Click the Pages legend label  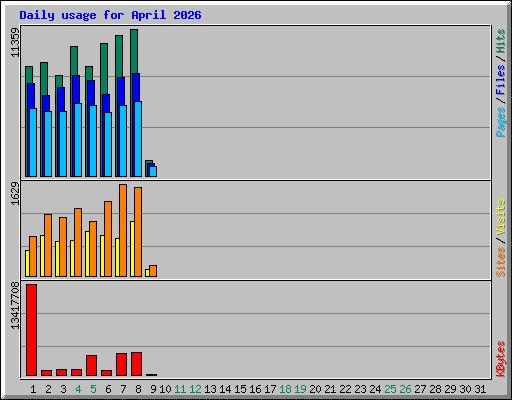(x=500, y=122)
